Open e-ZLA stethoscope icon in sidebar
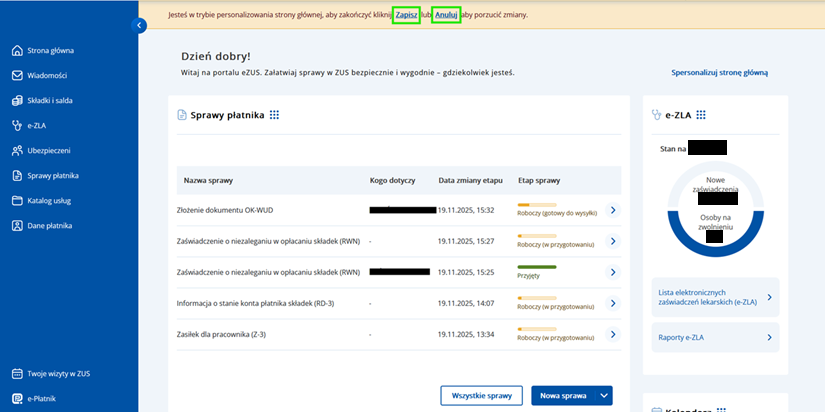This screenshot has width=825, height=412. (x=17, y=125)
